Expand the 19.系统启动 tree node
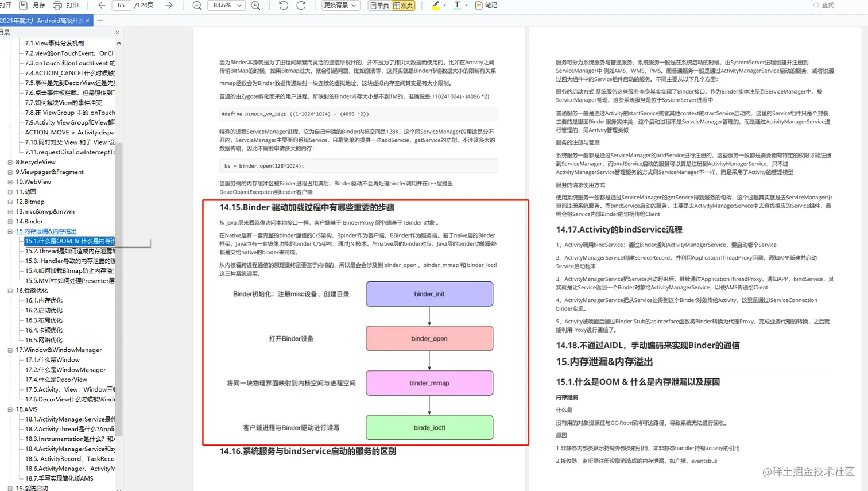The width and height of the screenshot is (868, 491). pos(10,489)
